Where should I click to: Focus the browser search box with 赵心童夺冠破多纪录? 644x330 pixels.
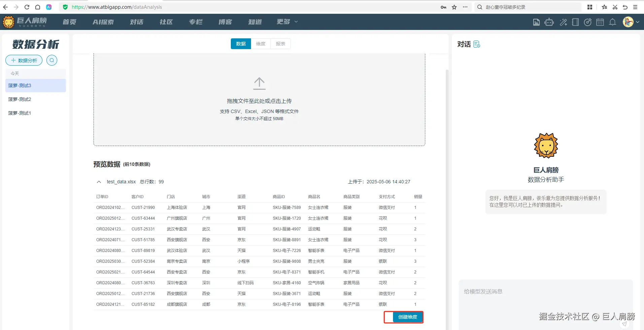[528, 7]
